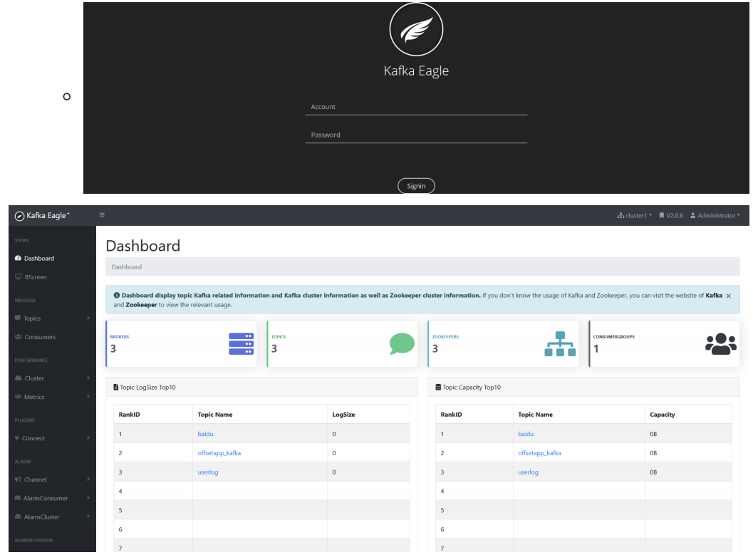Open the cluster1 dropdown

(634, 216)
